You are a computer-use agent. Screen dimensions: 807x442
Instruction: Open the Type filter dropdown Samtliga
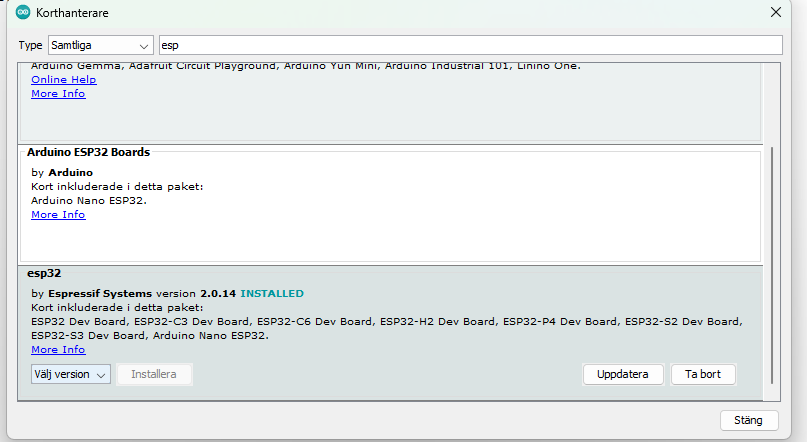point(100,45)
